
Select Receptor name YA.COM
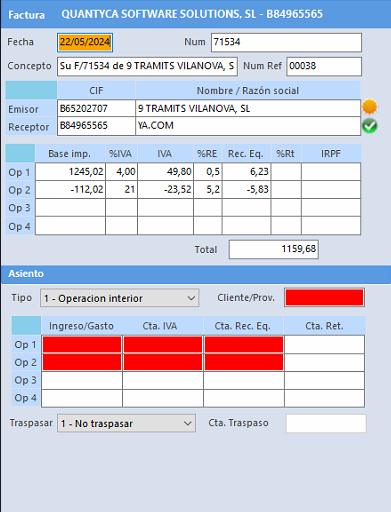tap(248, 126)
